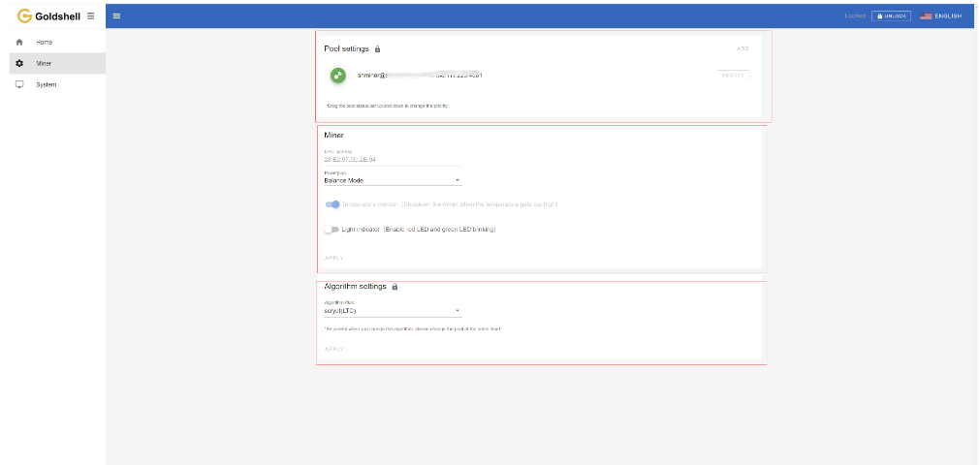Click the hamburger menu in blue header
The image size is (980, 465).
click(x=117, y=15)
